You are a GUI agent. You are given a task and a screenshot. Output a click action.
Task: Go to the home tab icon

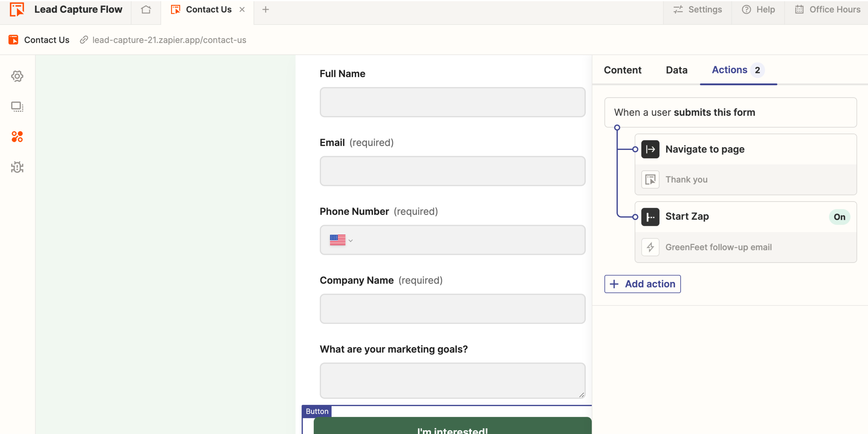pyautogui.click(x=146, y=9)
